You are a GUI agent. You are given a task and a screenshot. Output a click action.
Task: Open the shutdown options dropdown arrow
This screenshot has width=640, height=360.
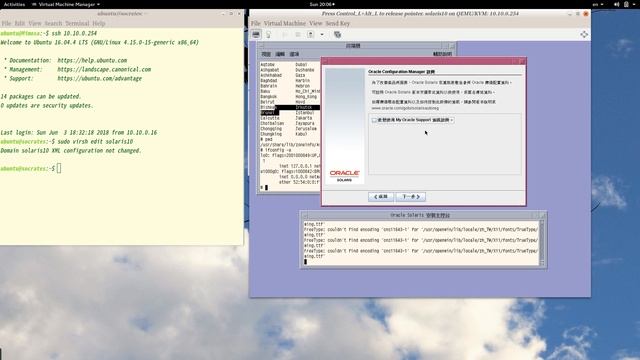coord(322,35)
